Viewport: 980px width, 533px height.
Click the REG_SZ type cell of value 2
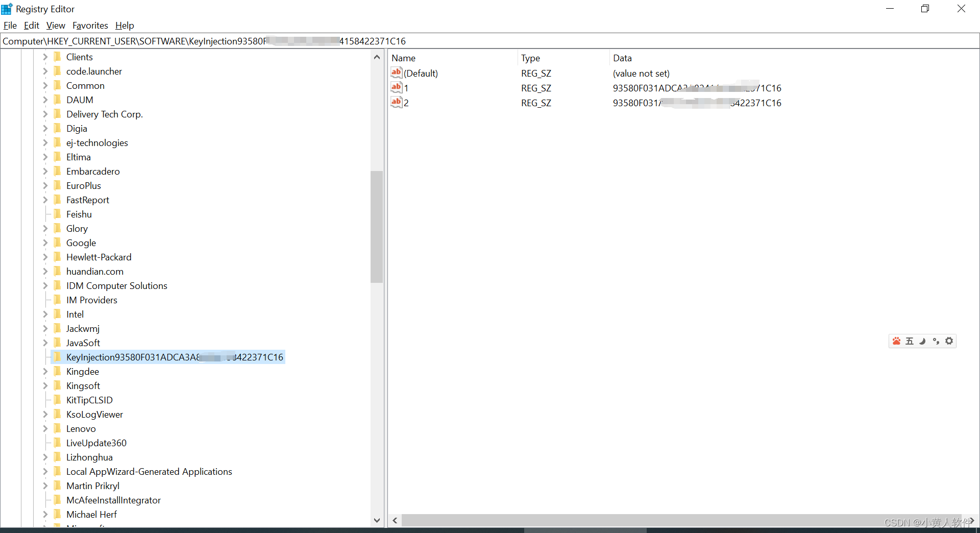coord(536,103)
